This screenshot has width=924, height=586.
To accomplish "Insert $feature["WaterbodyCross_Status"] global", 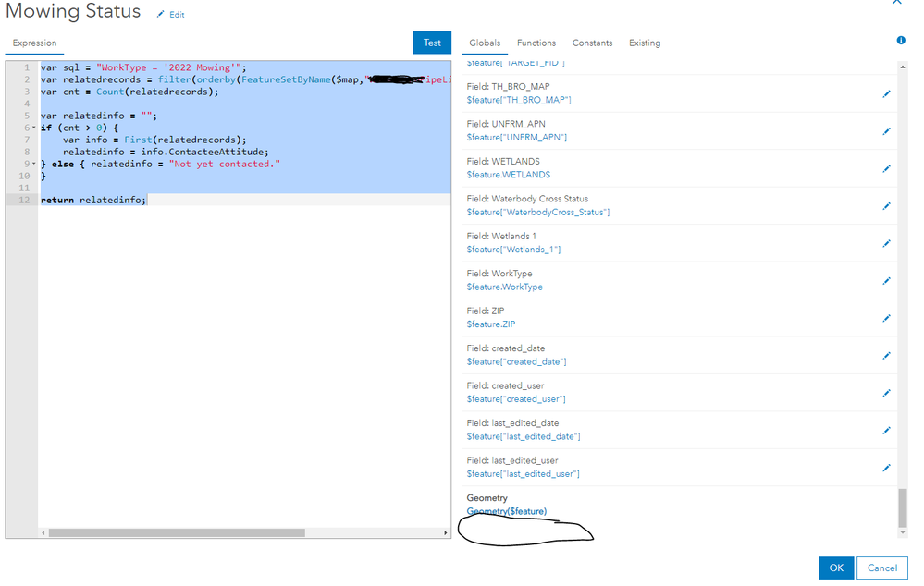I will 538,212.
